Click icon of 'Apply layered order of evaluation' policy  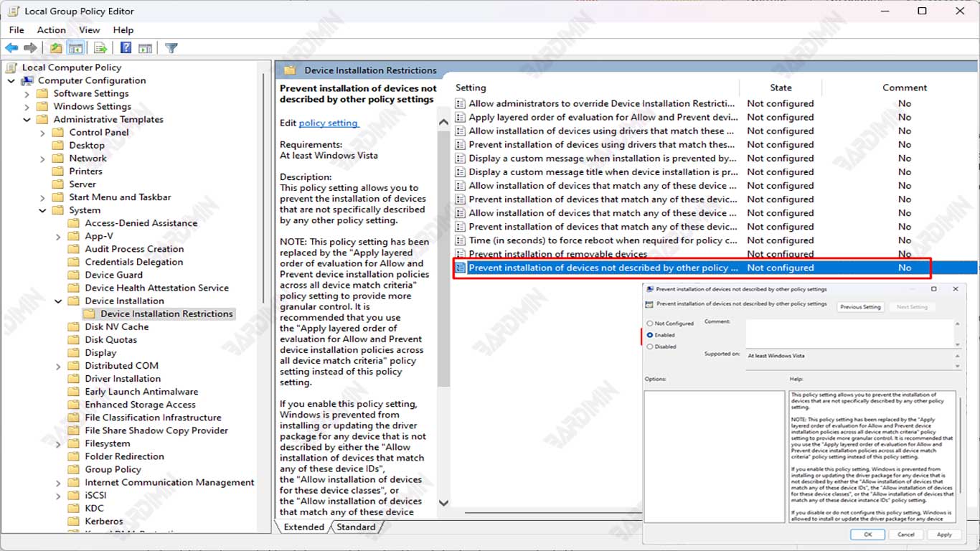pos(460,117)
